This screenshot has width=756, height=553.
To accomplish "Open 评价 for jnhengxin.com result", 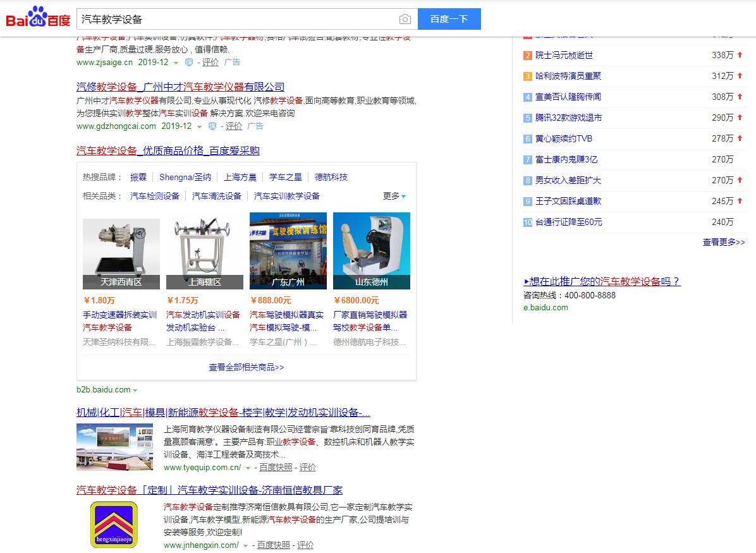I will (305, 545).
